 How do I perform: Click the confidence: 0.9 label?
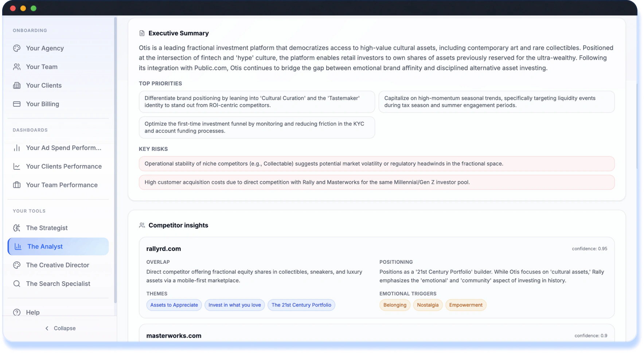[x=591, y=336]
